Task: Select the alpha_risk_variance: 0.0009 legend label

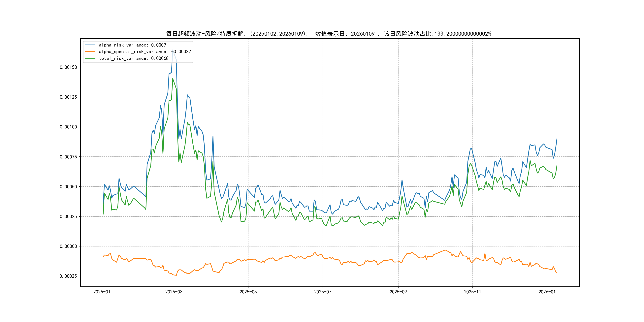Action: click(x=132, y=45)
